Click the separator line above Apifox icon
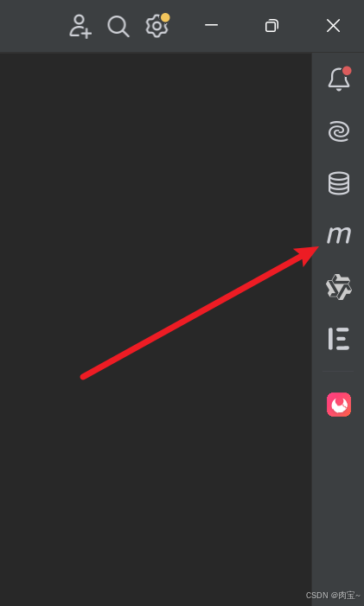This screenshot has height=606, width=364. (338, 372)
